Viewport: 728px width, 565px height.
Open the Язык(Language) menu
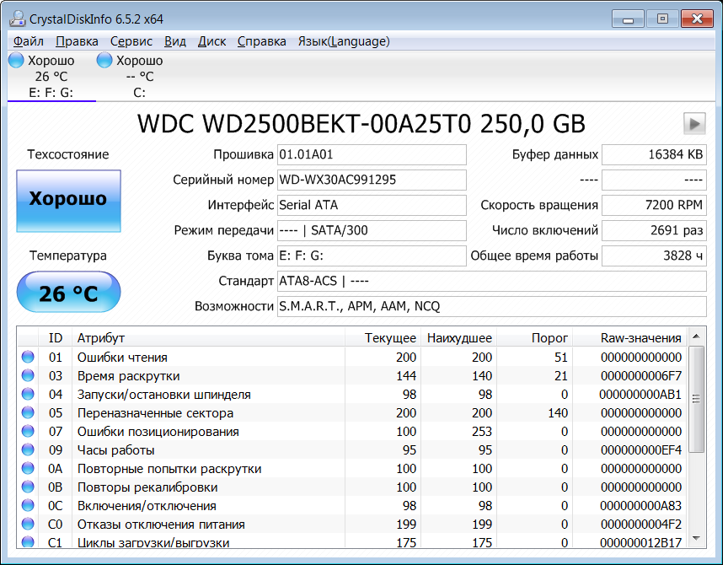[344, 41]
